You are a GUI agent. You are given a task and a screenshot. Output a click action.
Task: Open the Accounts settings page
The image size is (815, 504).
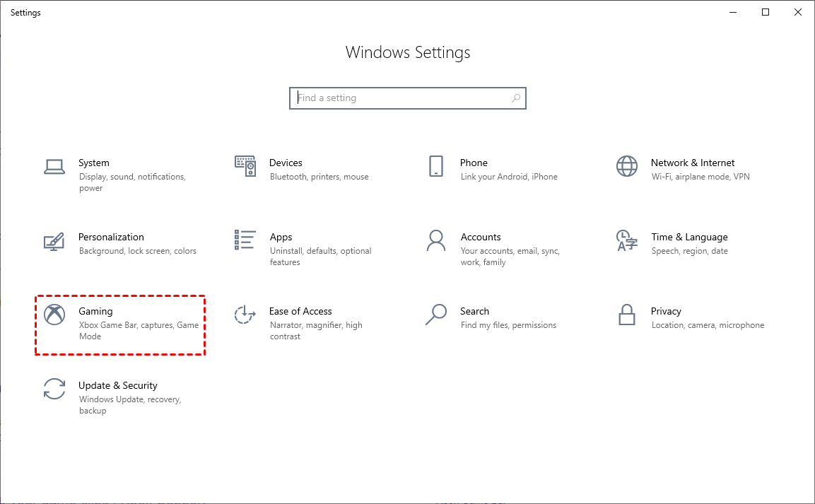click(x=481, y=237)
